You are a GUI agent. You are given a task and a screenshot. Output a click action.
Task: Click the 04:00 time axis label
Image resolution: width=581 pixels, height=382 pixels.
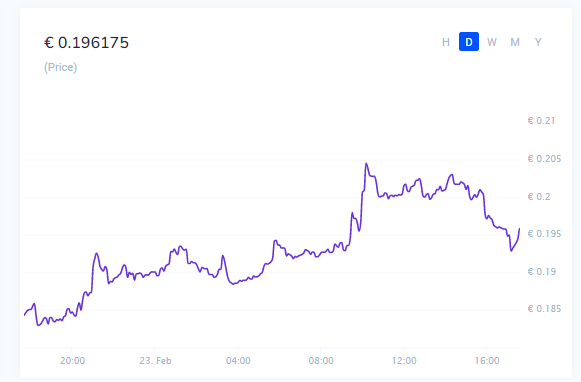(x=238, y=361)
